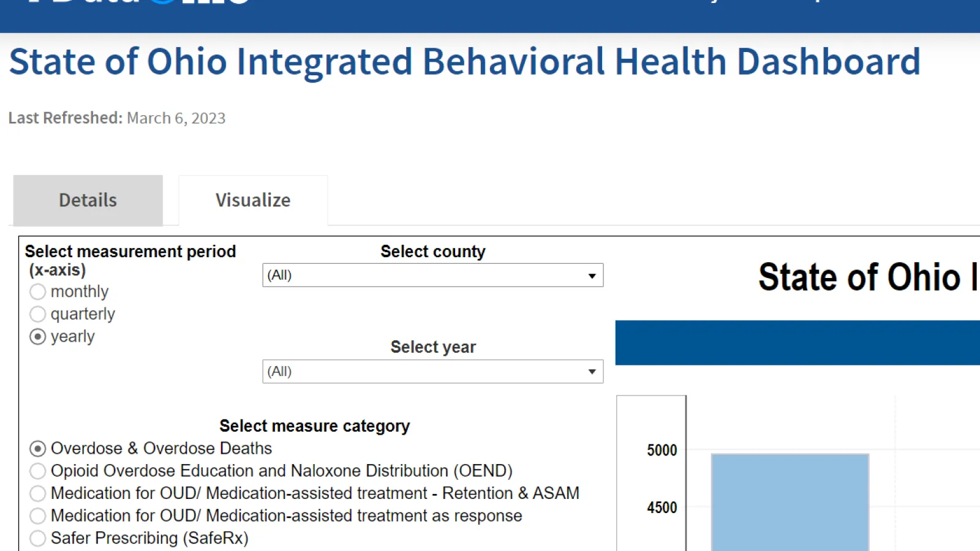Click the Select measure category heading
980x551 pixels.
pos(315,426)
